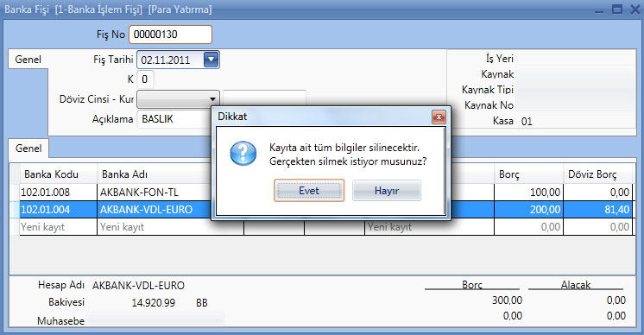This screenshot has width=644, height=335.
Task: Minimize the Banka Fişi window
Action: [x=599, y=9]
